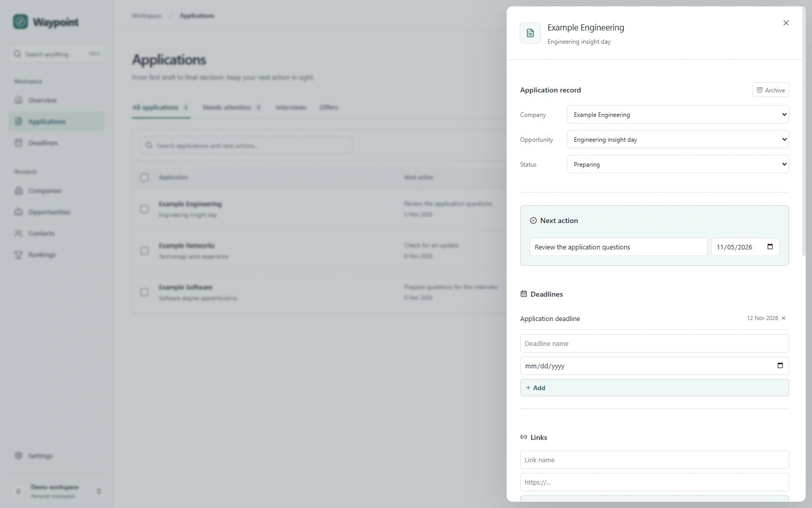Switch to the Needs attention tab
The height and width of the screenshot is (508, 812).
(x=232, y=108)
